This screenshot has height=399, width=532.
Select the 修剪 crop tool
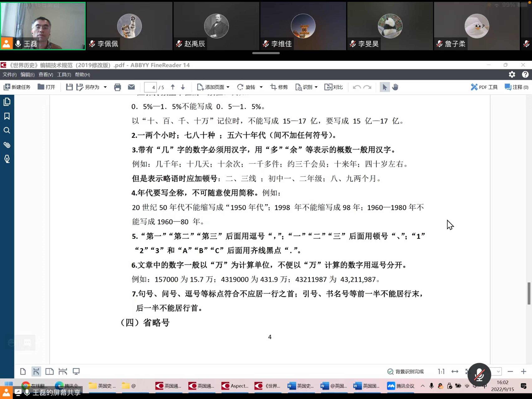pos(279,87)
